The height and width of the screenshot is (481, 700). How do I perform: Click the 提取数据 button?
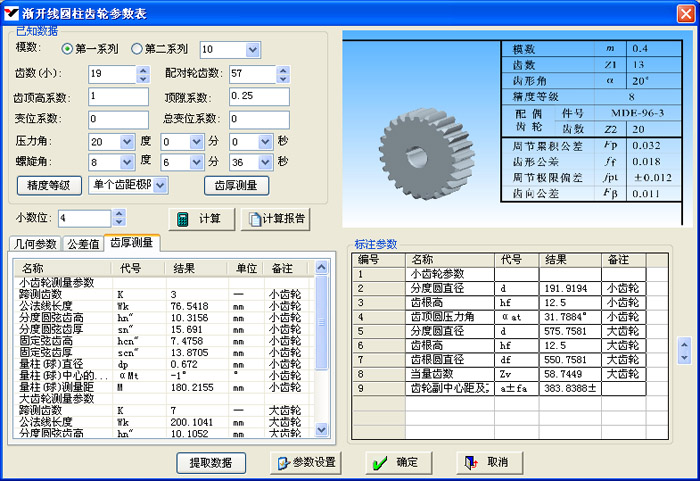pos(210,462)
